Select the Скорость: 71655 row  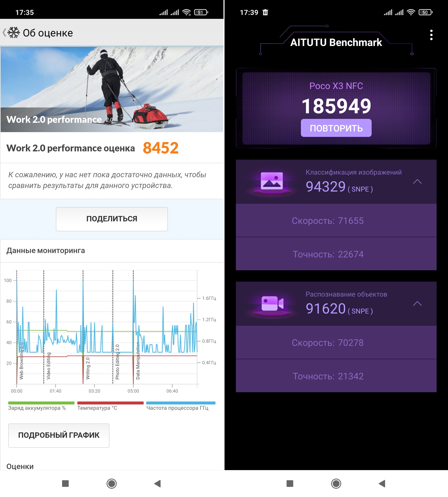(336, 221)
